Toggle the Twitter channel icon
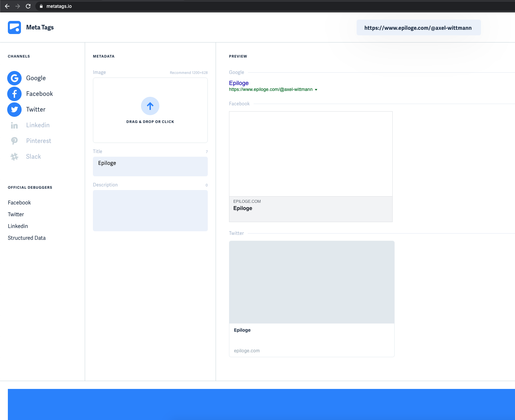 pos(14,110)
